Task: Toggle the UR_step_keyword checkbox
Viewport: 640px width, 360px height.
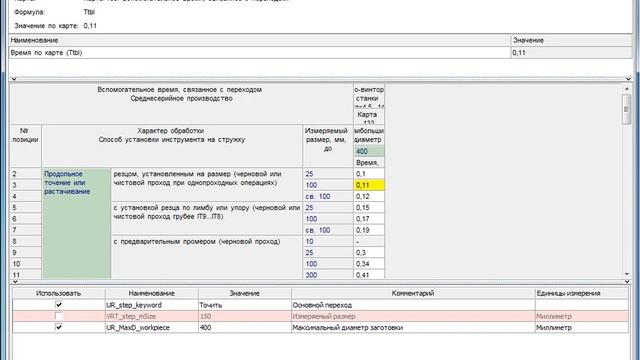Action: pos(59,304)
